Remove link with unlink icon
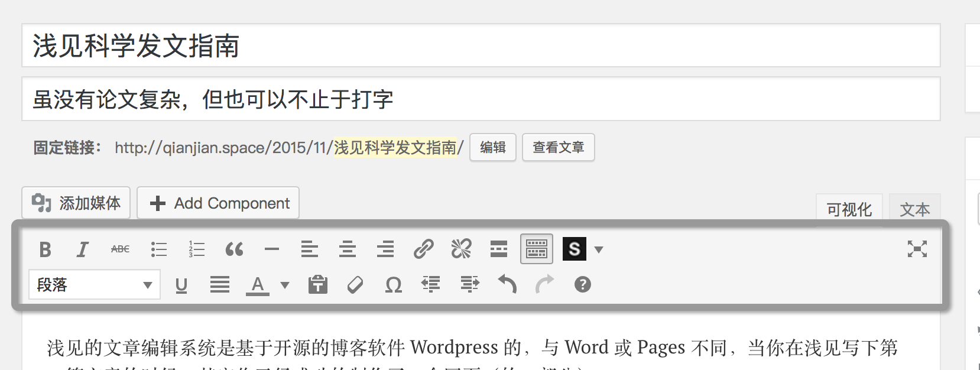The image size is (980, 370). pyautogui.click(x=461, y=249)
